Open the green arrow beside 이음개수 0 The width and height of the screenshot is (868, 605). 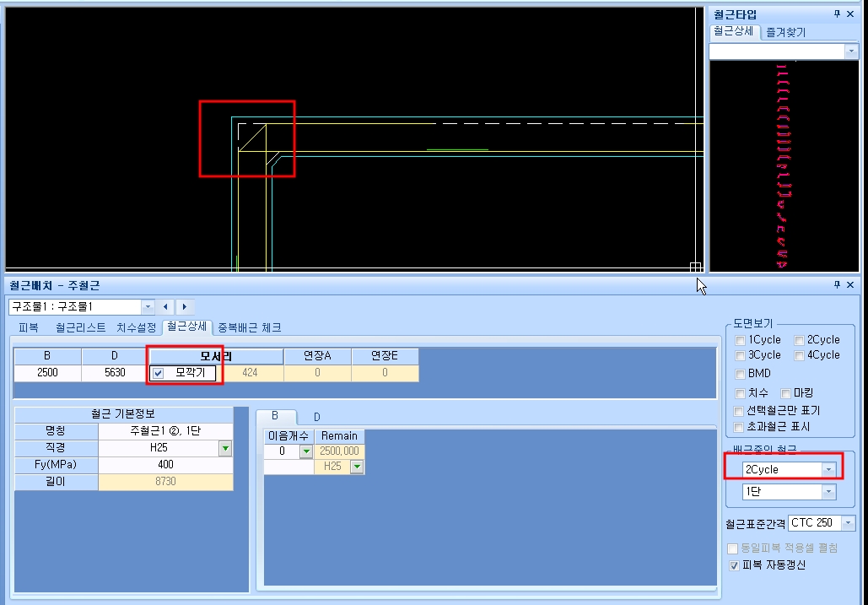(305, 451)
